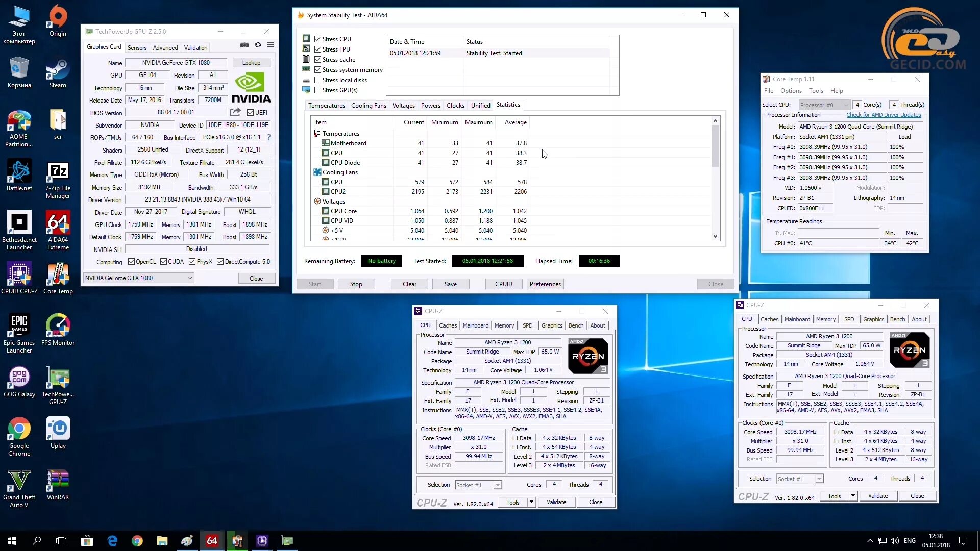Screen dimensions: 980x551
Task: Click AIDA64 Stop stress test button
Action: click(x=355, y=283)
